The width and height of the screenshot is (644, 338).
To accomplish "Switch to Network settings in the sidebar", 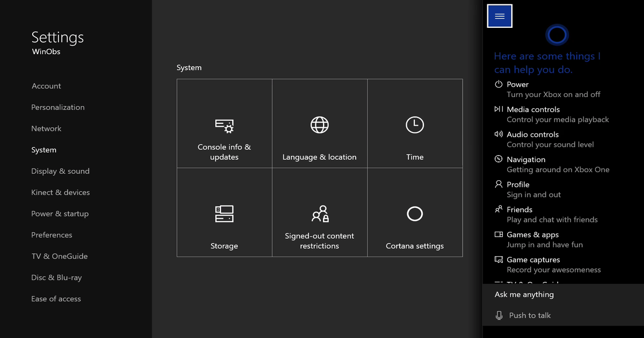I will point(46,128).
